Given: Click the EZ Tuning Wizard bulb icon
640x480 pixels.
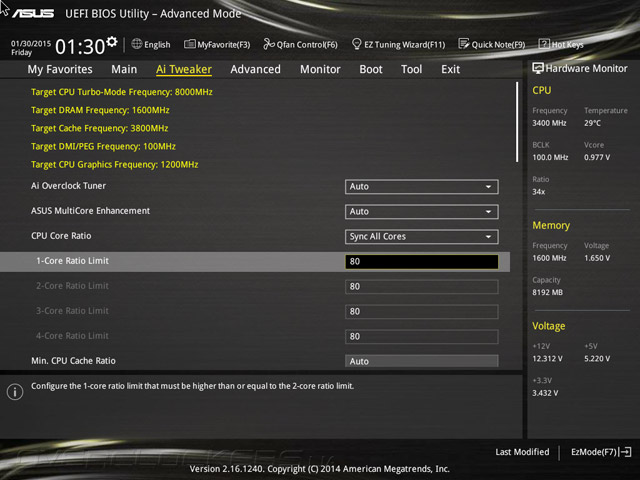Looking at the screenshot, I should (x=356, y=44).
